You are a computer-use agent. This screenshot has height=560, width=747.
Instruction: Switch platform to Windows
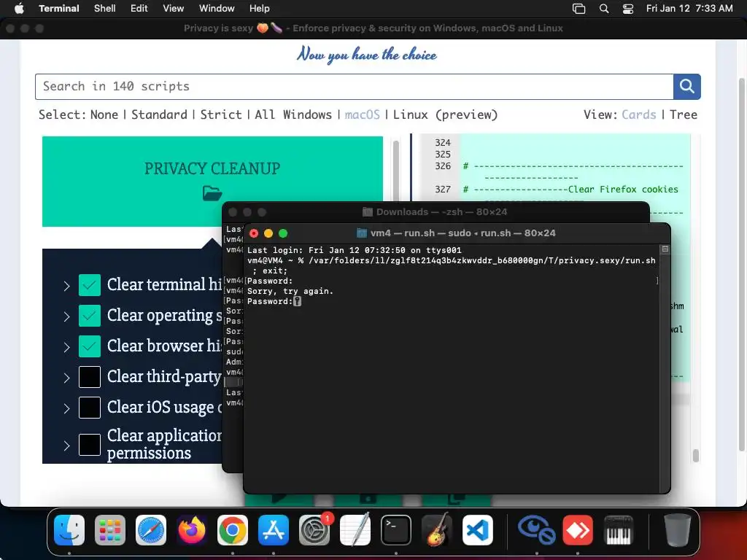click(307, 114)
